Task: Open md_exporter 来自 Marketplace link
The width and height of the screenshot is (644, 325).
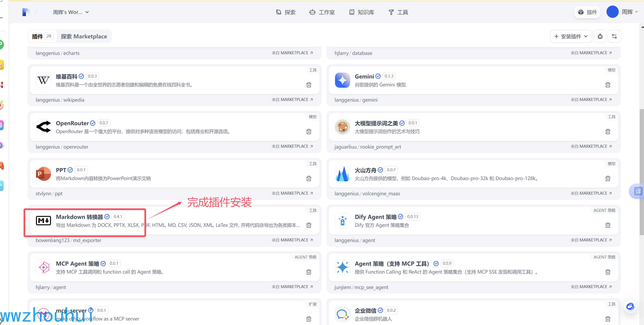Action: (x=292, y=240)
